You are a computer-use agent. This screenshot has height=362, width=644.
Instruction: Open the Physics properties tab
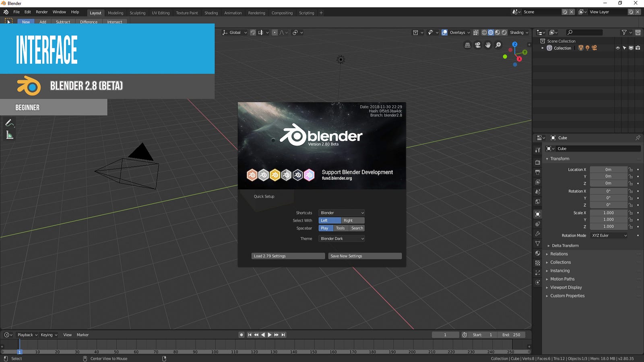[x=538, y=282]
